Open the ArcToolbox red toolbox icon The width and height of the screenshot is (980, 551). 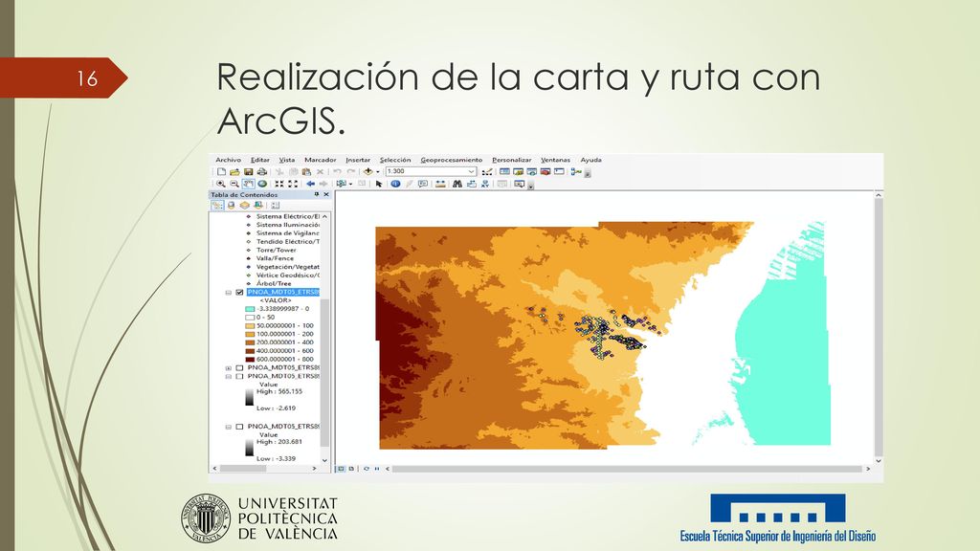(545, 171)
